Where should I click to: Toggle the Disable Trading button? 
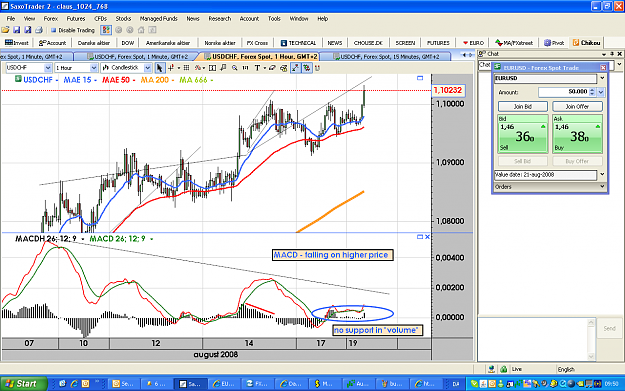coord(72,30)
